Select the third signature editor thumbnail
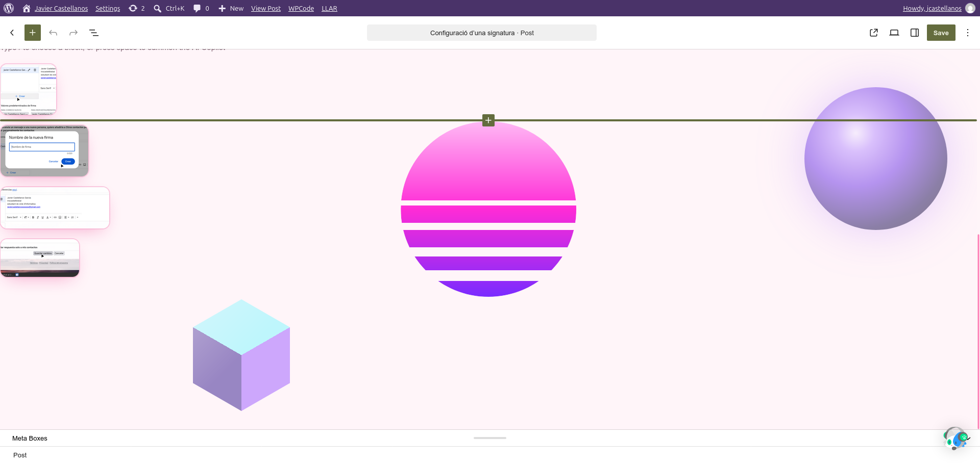The image size is (980, 463). pos(55,208)
